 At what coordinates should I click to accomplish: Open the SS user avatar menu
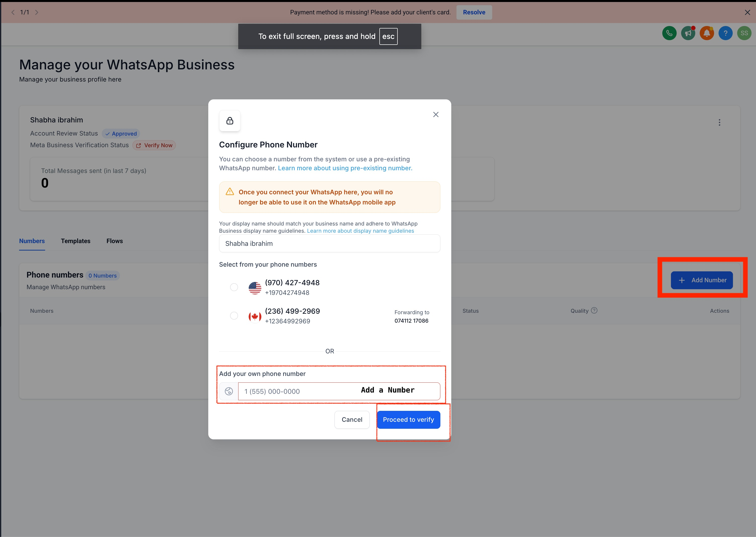[744, 33]
